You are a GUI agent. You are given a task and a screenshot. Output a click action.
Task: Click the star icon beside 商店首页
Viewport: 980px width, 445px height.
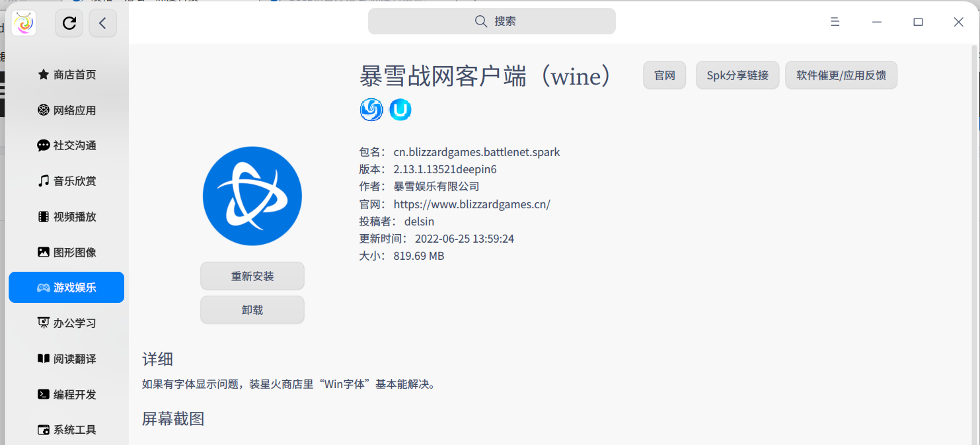[x=44, y=75]
